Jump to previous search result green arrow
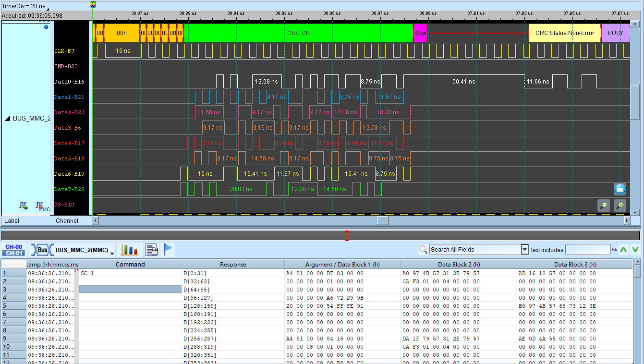Image resolution: width=644 pixels, height=364 pixels. point(623,250)
